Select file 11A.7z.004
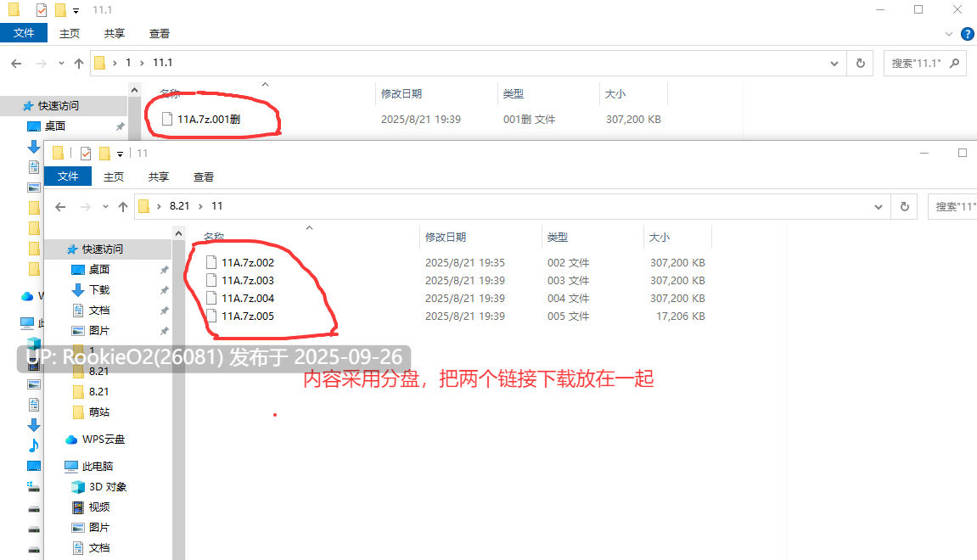The image size is (977, 560). (247, 299)
